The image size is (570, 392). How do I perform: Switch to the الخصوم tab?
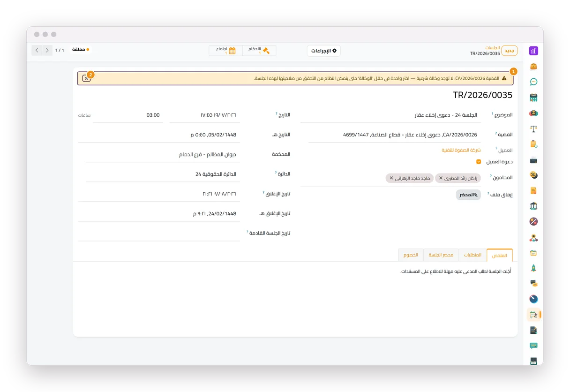coord(411,255)
